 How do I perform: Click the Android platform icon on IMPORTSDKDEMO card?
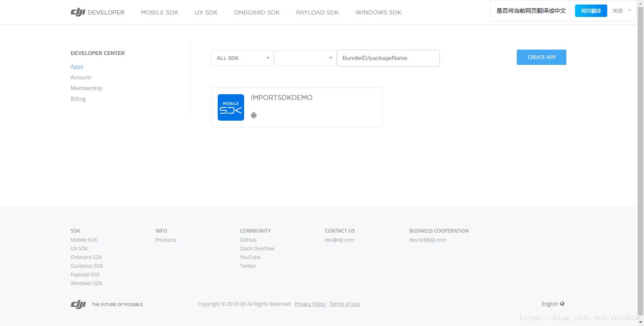click(x=254, y=115)
